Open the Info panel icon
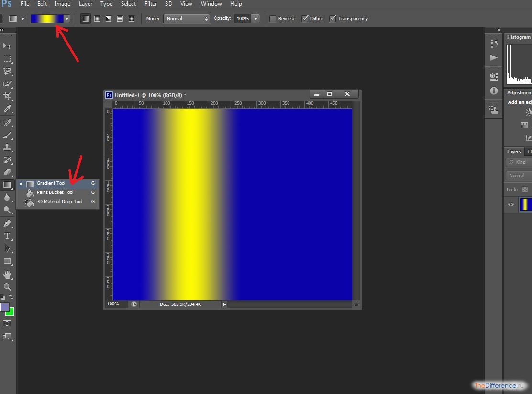532x394 pixels. click(494, 90)
